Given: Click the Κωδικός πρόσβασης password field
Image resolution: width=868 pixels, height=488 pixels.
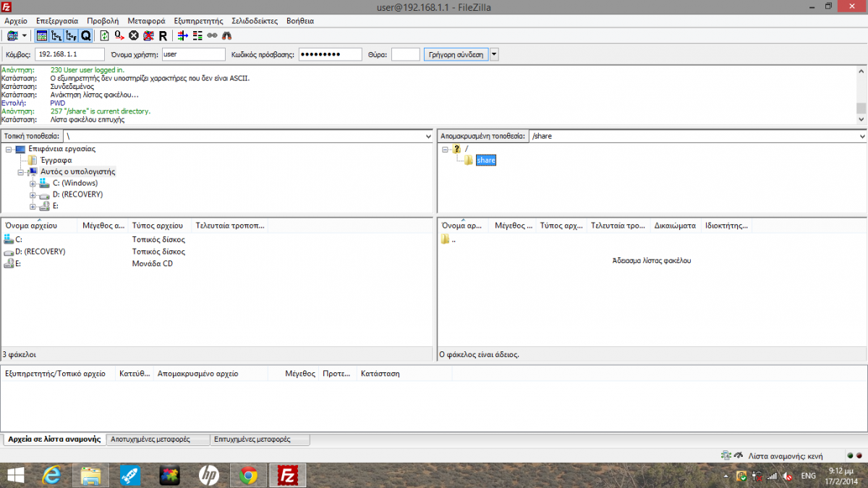Looking at the screenshot, I should tap(331, 54).
